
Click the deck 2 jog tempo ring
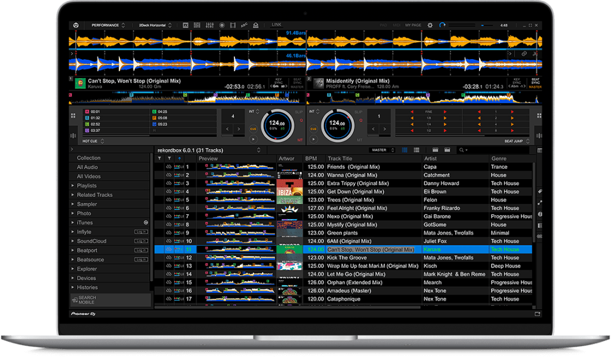[x=338, y=125]
